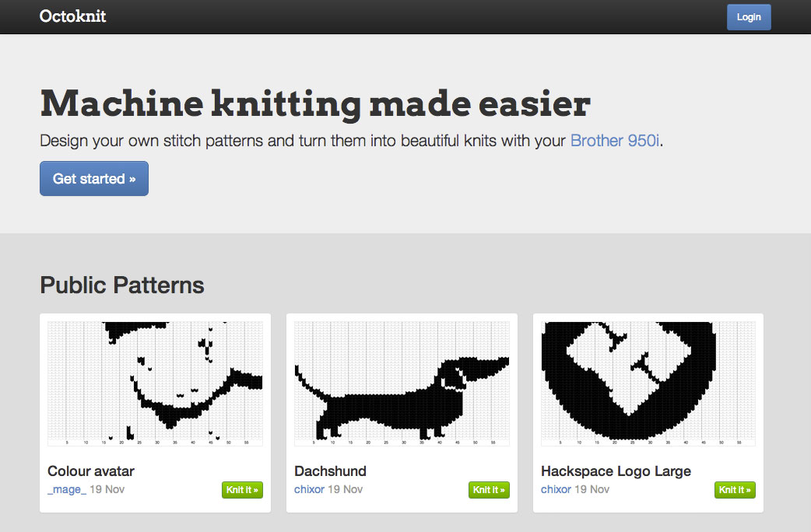Open the Colour avatar stitch chart preview

tap(154, 381)
